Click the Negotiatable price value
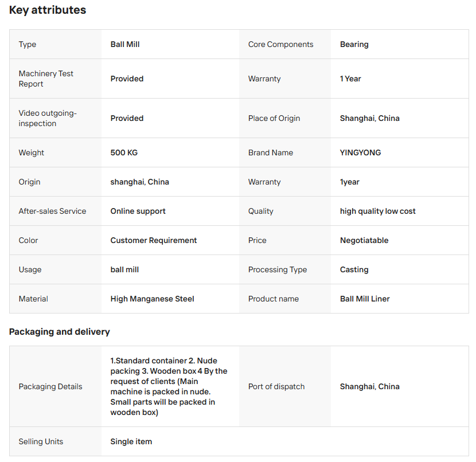The width and height of the screenshot is (476, 462). click(x=364, y=240)
